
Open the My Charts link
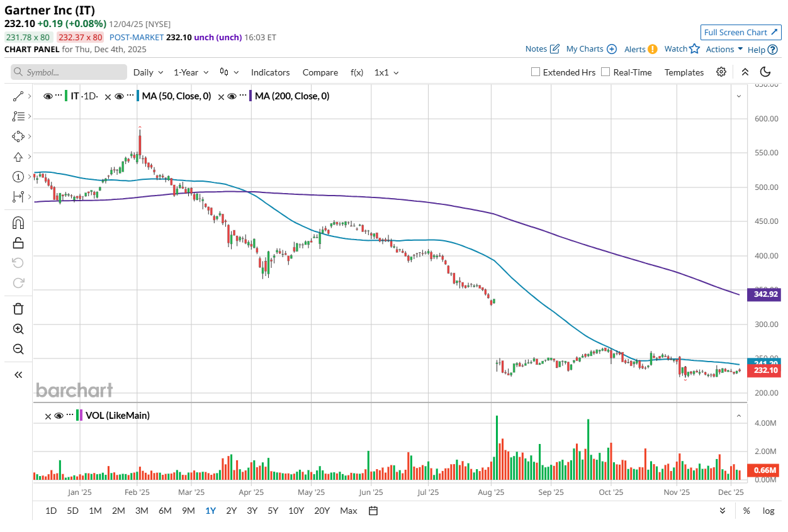pyautogui.click(x=592, y=49)
